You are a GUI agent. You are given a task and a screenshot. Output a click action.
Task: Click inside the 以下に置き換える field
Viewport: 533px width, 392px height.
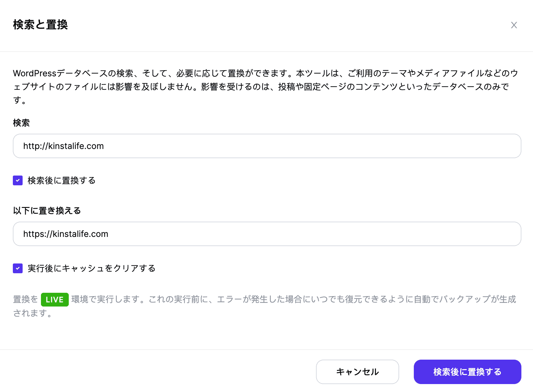click(266, 234)
